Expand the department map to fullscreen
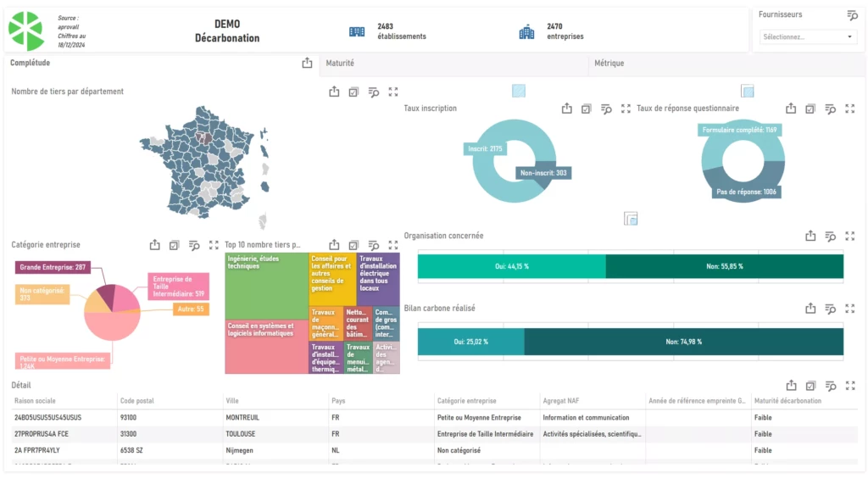The image size is (868, 479). point(393,92)
